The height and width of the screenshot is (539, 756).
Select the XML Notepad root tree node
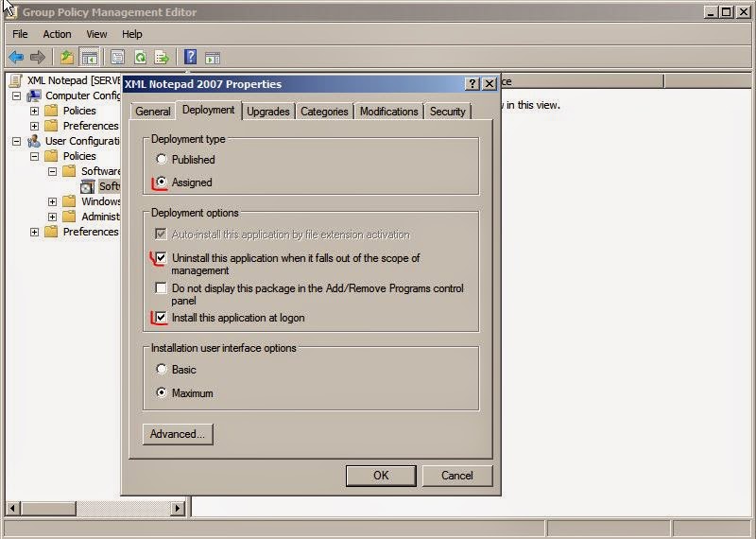coord(74,80)
